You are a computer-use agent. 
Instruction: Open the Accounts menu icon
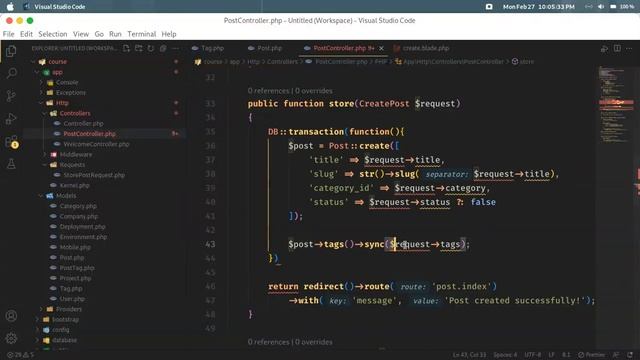pyautogui.click(x=11, y=316)
